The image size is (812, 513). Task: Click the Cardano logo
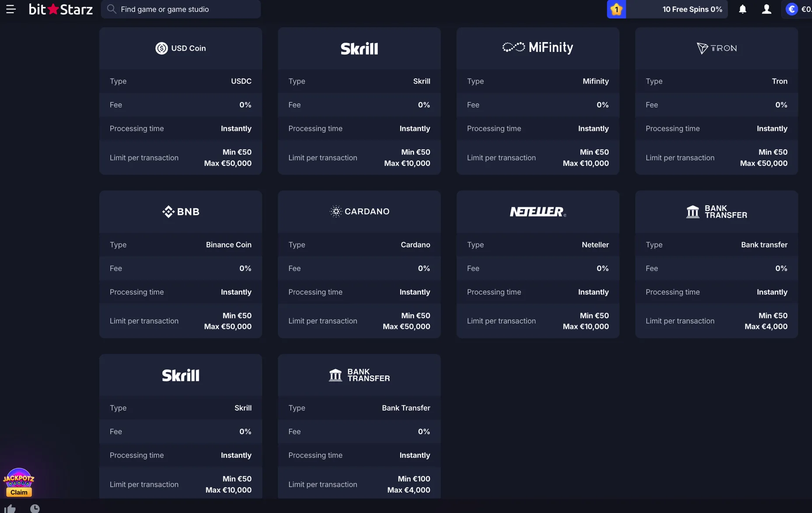359,211
